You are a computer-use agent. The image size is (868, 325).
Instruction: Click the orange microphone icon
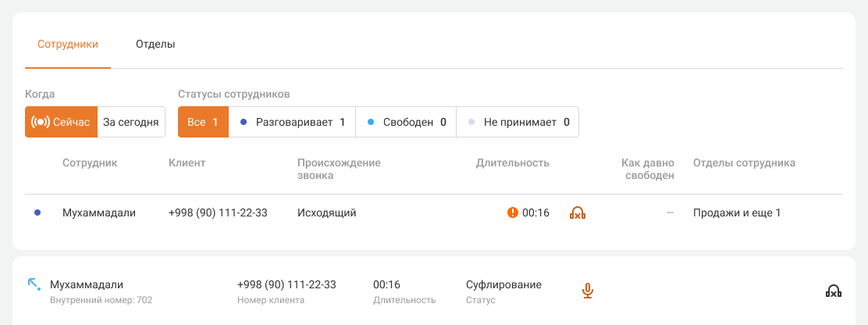(x=588, y=291)
